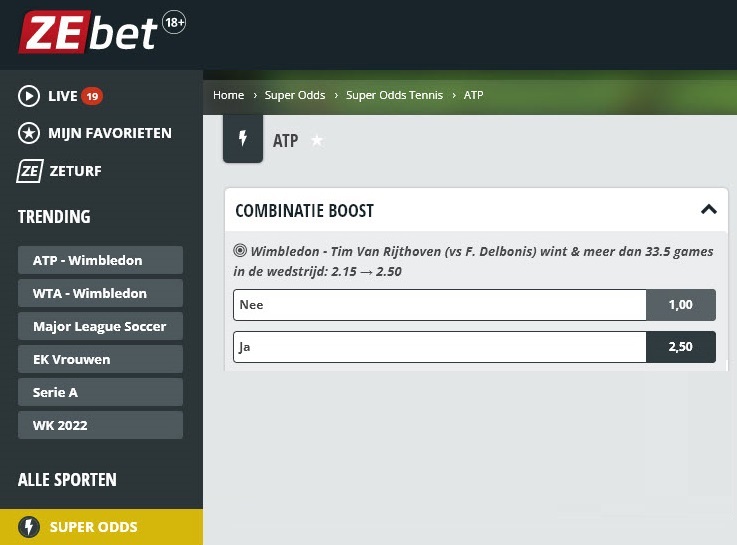
Task: Click the 18+ age badge
Action: [x=174, y=21]
